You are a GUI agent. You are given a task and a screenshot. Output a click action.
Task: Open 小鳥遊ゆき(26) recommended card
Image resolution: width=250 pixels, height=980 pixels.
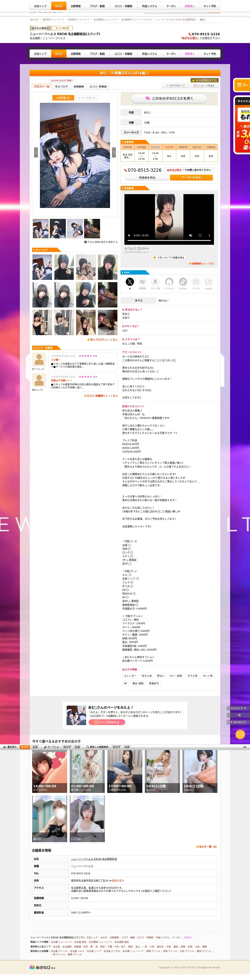(125, 772)
